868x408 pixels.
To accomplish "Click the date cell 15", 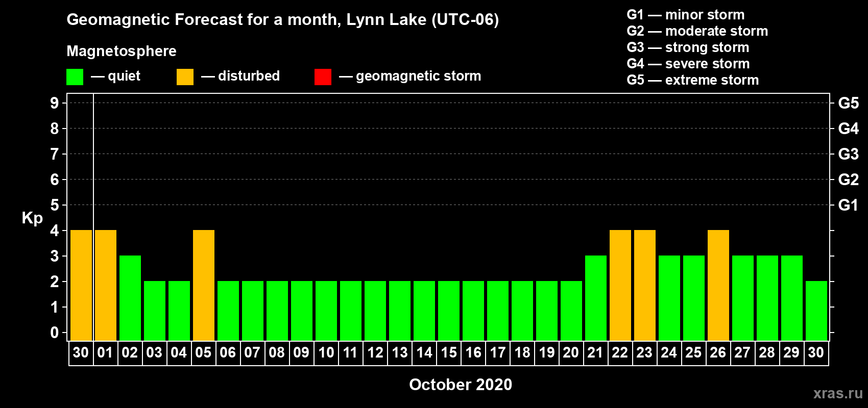I will click(449, 353).
